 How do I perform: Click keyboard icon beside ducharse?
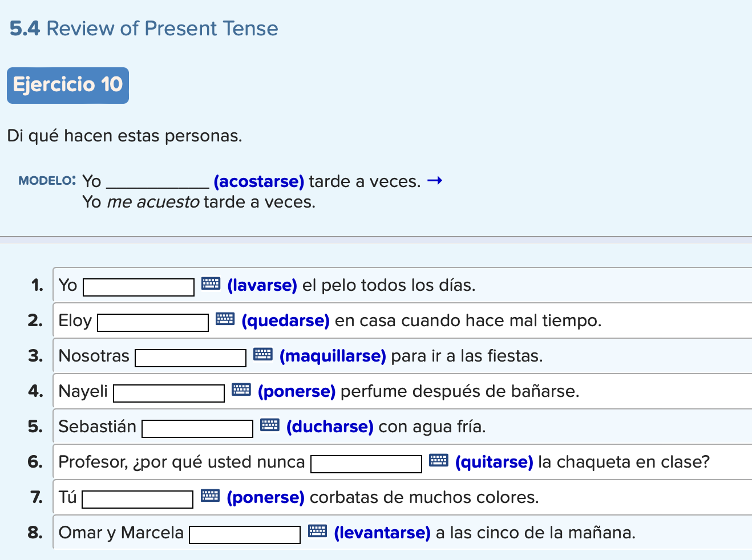click(x=270, y=425)
